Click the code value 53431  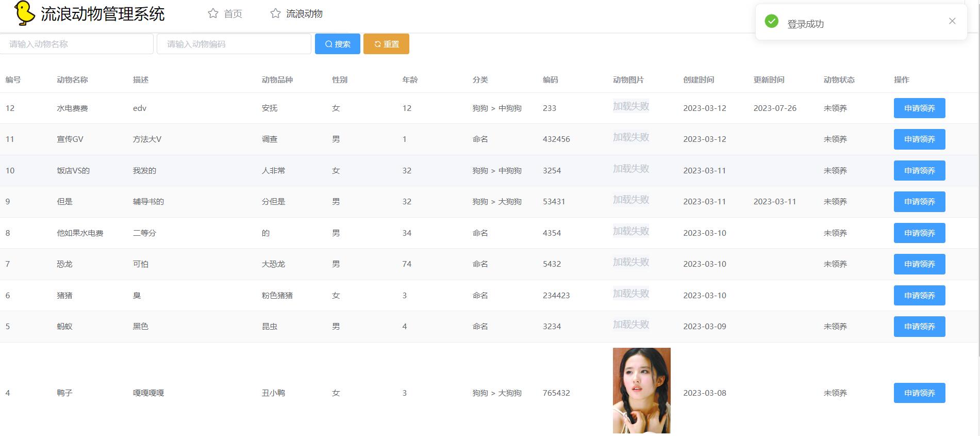554,202
